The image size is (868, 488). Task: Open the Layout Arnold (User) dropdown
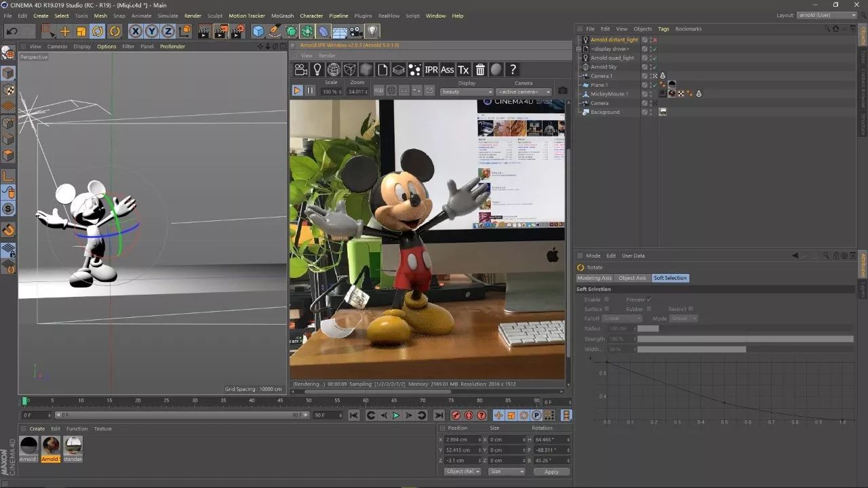pyautogui.click(x=827, y=15)
